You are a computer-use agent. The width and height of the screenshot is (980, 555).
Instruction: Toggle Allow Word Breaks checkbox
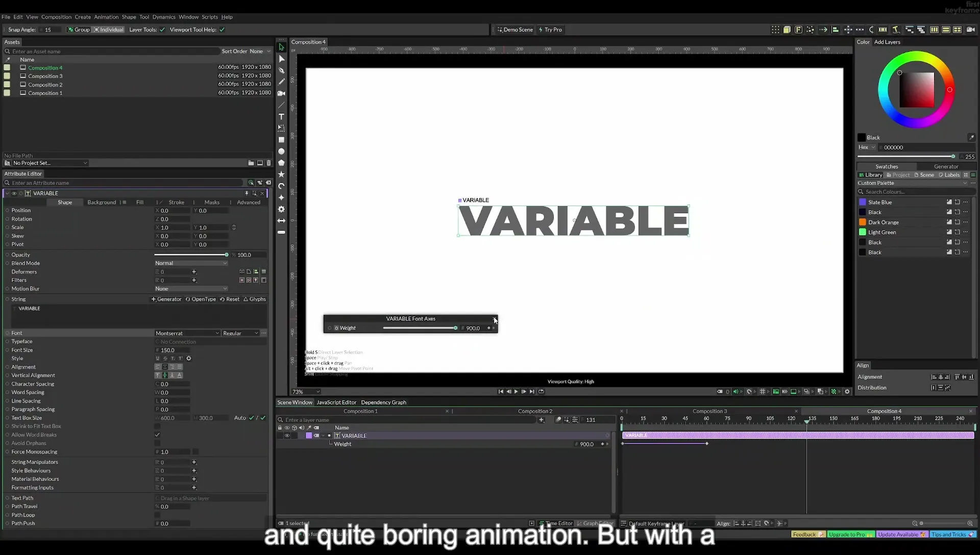point(157,435)
